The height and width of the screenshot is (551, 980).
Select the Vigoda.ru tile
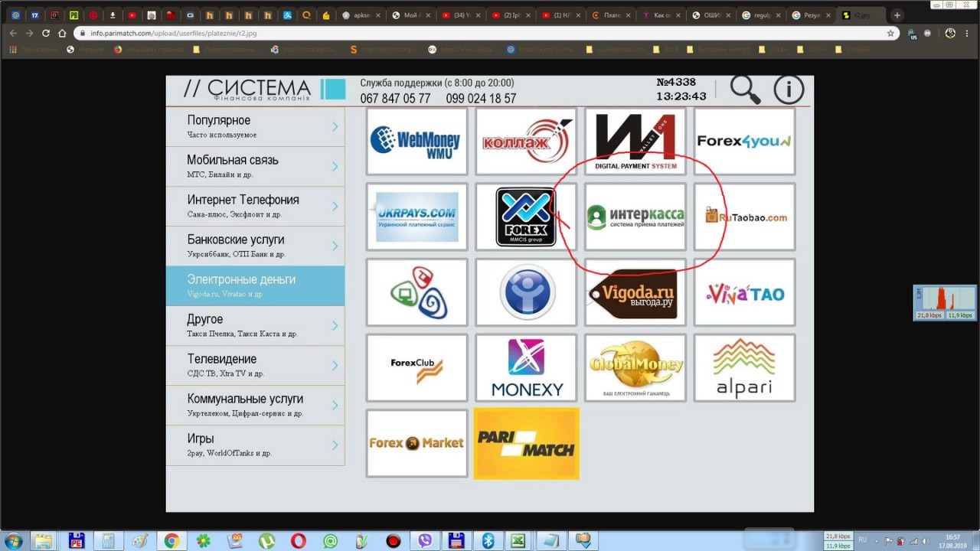(635, 292)
